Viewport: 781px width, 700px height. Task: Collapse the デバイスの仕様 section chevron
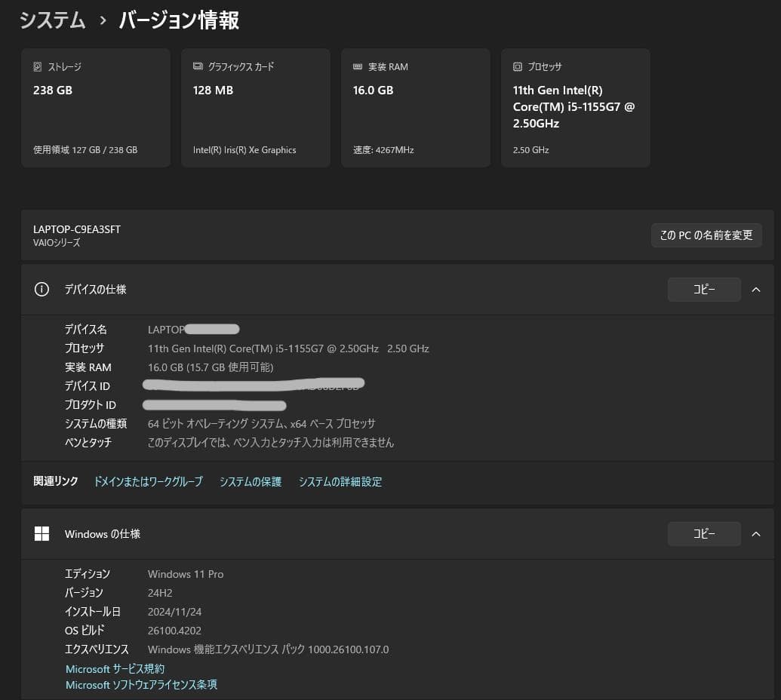756,289
